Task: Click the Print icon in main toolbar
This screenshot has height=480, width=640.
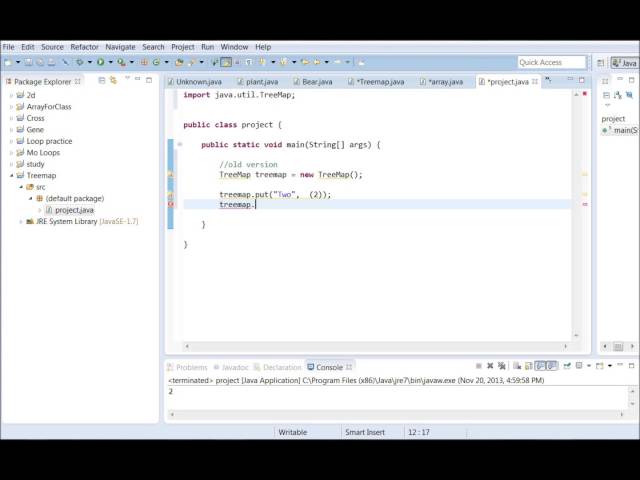Action: pyautogui.click(x=51, y=62)
